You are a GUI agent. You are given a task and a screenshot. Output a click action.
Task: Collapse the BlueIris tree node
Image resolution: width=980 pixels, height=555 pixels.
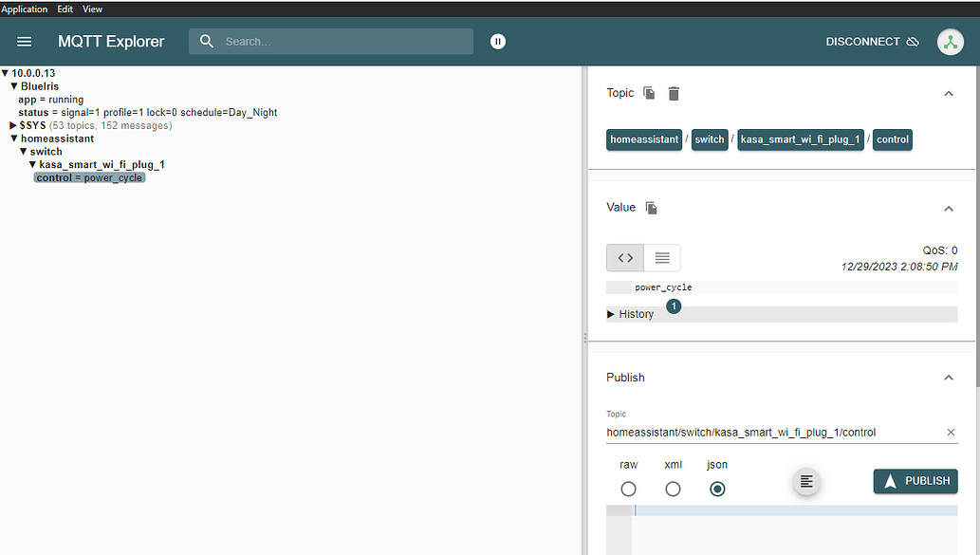[x=13, y=86]
